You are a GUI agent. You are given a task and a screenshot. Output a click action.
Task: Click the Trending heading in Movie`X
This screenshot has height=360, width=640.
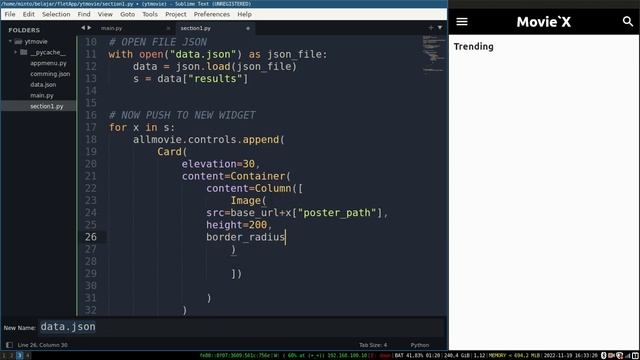pos(473,47)
